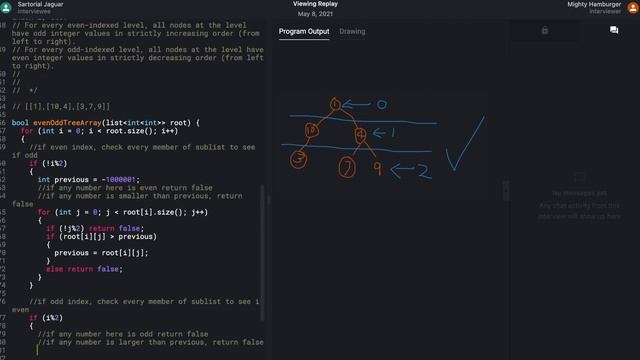This screenshot has height=360, width=640.
Task: Click the line 'int previous = -1000001;'
Action: point(89,180)
